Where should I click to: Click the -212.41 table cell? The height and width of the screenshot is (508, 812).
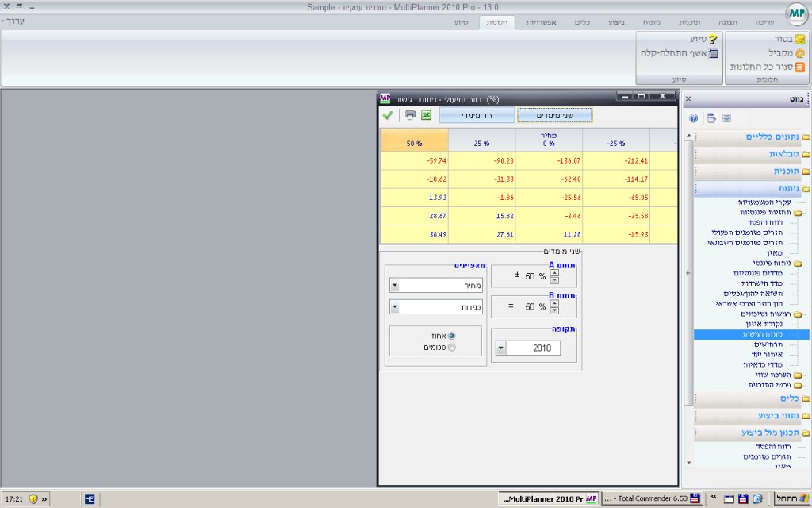(x=615, y=160)
